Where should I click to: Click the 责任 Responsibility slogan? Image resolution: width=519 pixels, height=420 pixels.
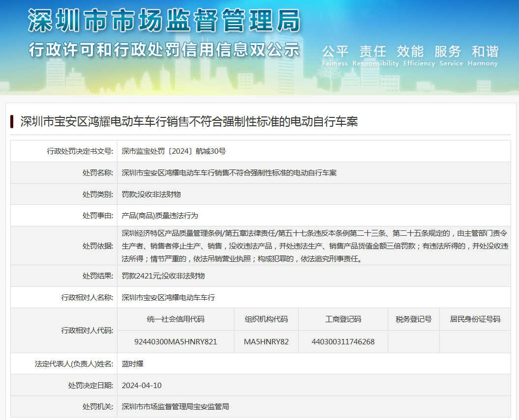(x=375, y=56)
